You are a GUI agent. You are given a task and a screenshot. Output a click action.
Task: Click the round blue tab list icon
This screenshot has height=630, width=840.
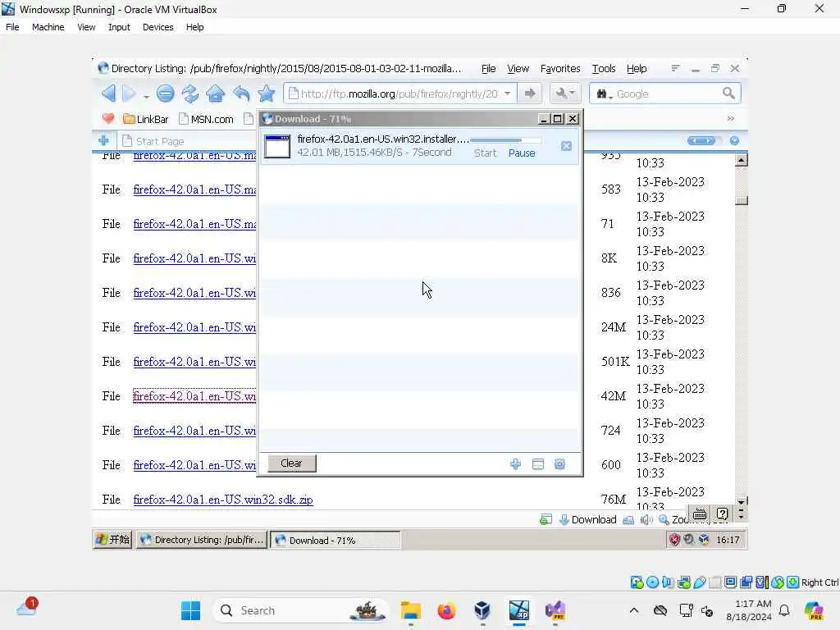click(734, 140)
